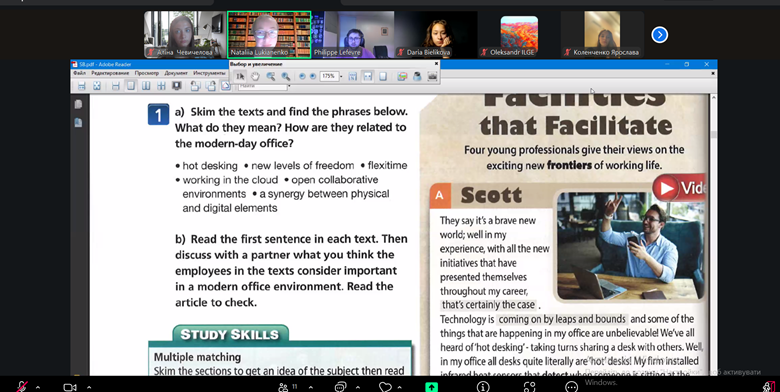Toggle green share screen button
The width and height of the screenshot is (780, 392).
pyautogui.click(x=431, y=387)
